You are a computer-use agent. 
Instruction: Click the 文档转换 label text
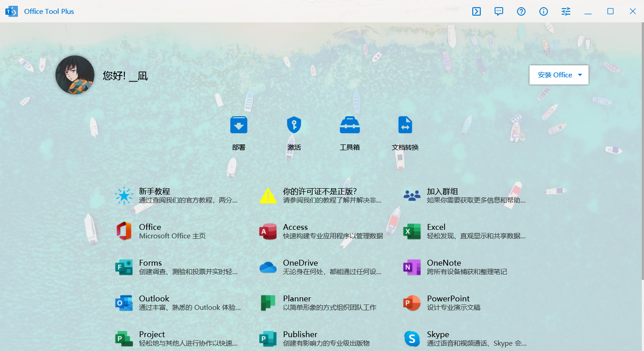[405, 147]
